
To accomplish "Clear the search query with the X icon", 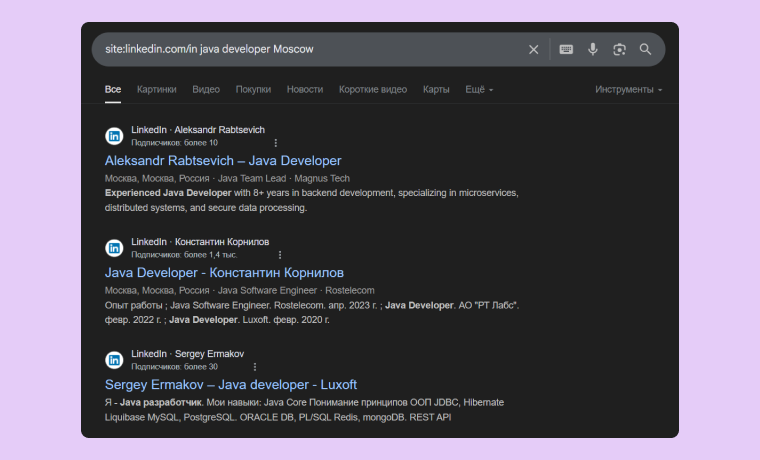I will 533,49.
